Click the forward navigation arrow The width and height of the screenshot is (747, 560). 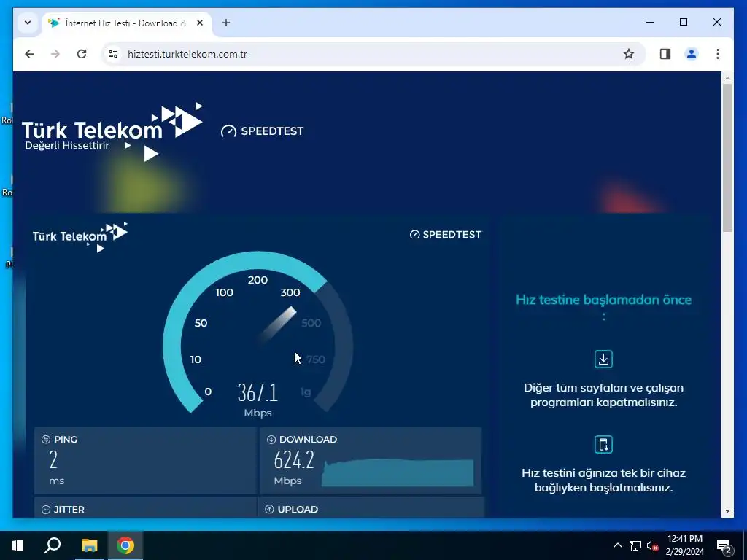click(55, 54)
